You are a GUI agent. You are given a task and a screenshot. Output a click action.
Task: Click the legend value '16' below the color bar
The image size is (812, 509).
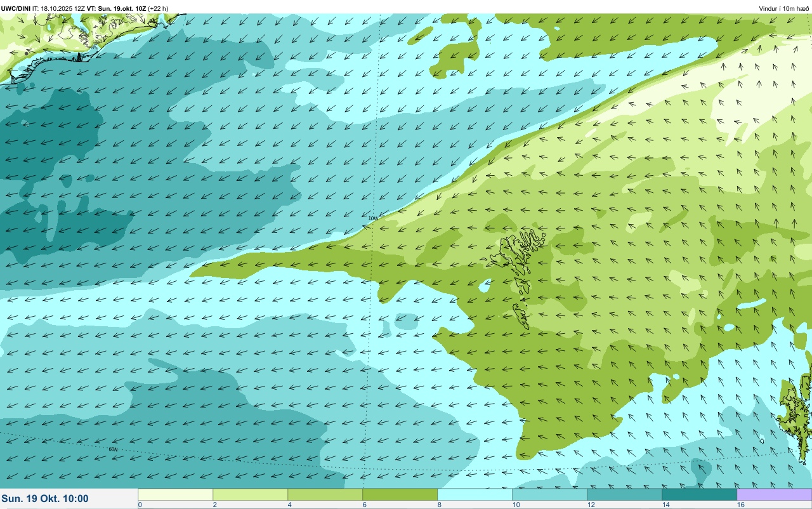(740, 505)
